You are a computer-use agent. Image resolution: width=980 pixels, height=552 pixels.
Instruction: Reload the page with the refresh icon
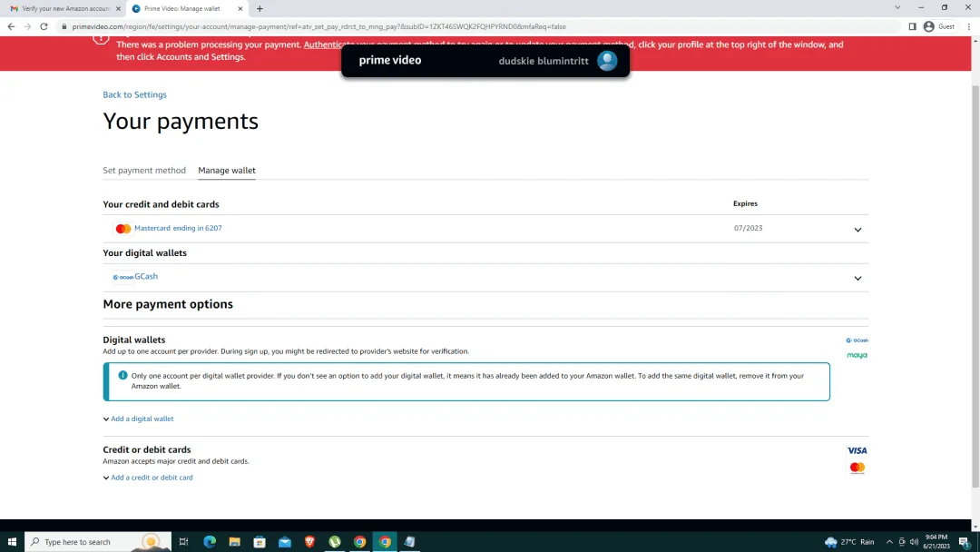click(x=44, y=26)
